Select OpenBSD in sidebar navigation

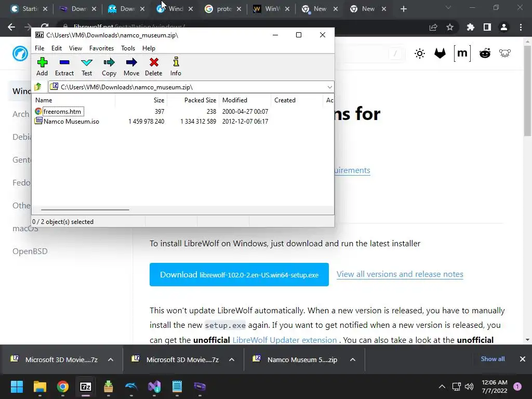(30, 251)
